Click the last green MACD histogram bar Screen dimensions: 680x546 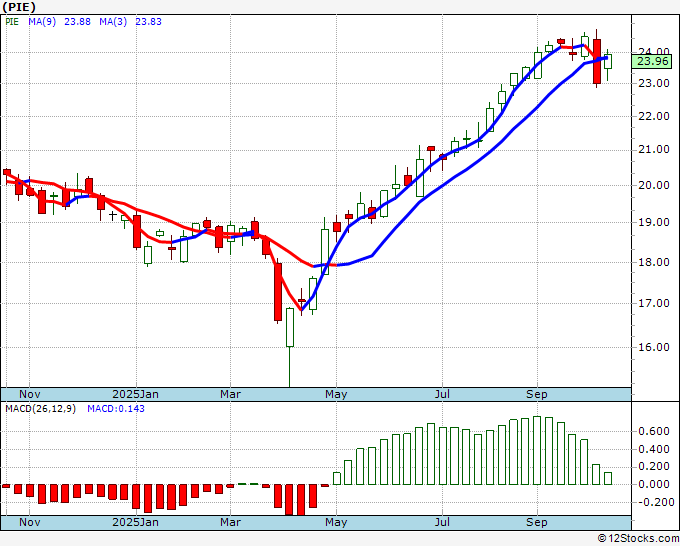(x=608, y=478)
